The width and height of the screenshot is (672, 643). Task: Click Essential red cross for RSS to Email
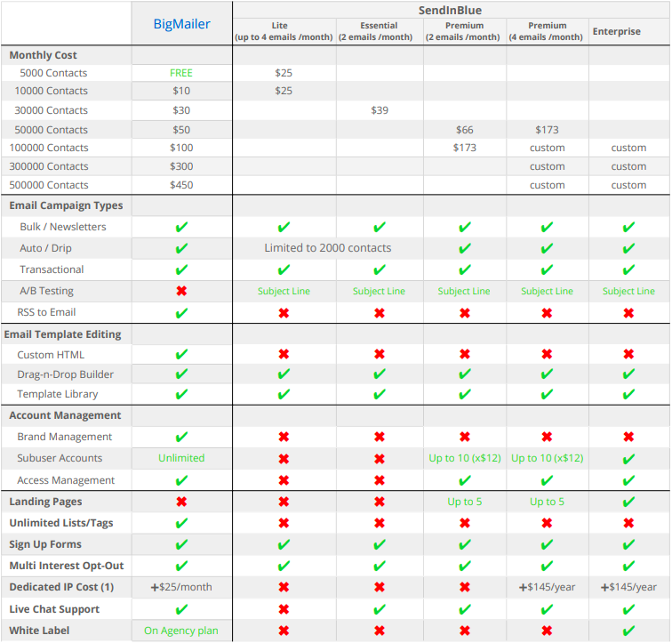pyautogui.click(x=380, y=313)
